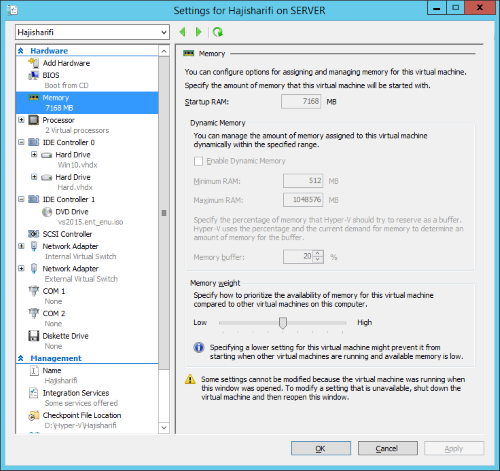Select the SCSI Controller icon
Screen dimensions: 500x471
coord(34,234)
